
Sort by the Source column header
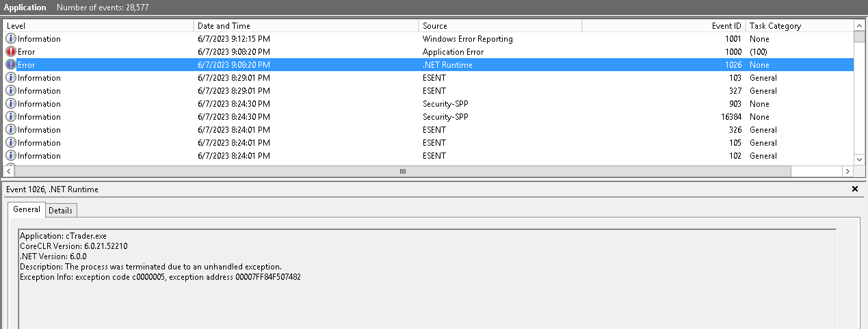(x=501, y=26)
